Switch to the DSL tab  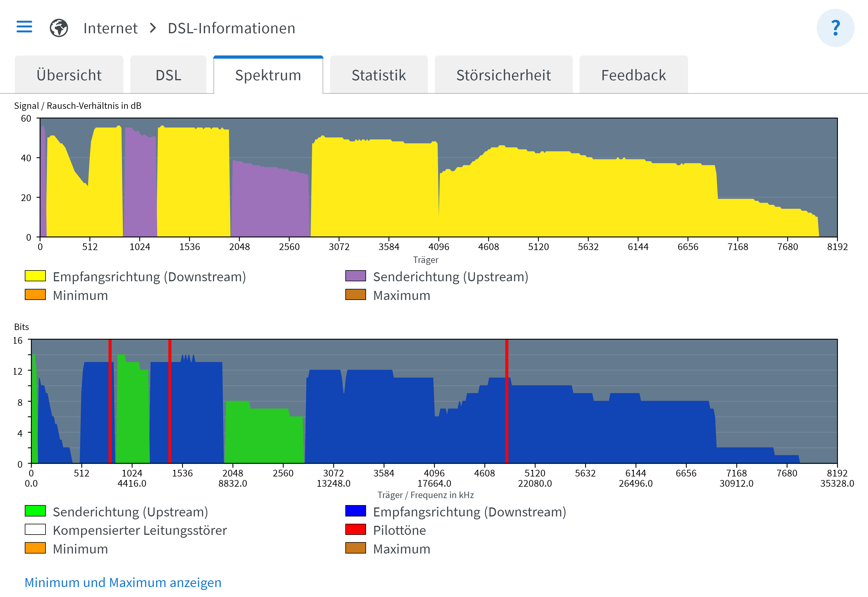(x=168, y=75)
